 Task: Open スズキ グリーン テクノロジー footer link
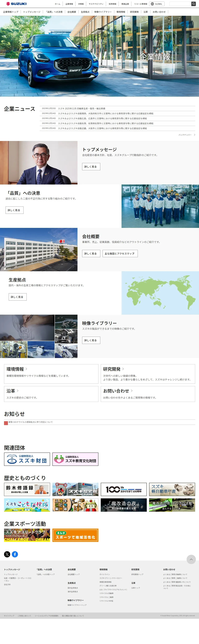point(111,578)
